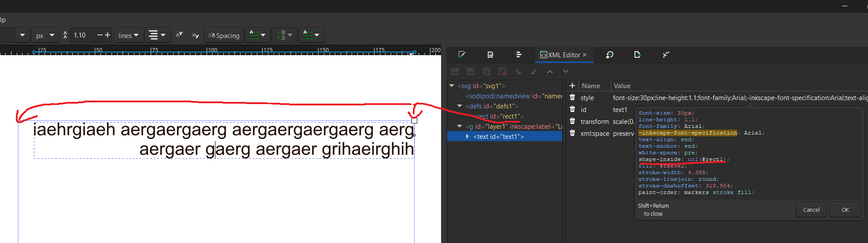The height and width of the screenshot is (243, 868).
Task: Collapse the layer1 group node
Action: [460, 126]
